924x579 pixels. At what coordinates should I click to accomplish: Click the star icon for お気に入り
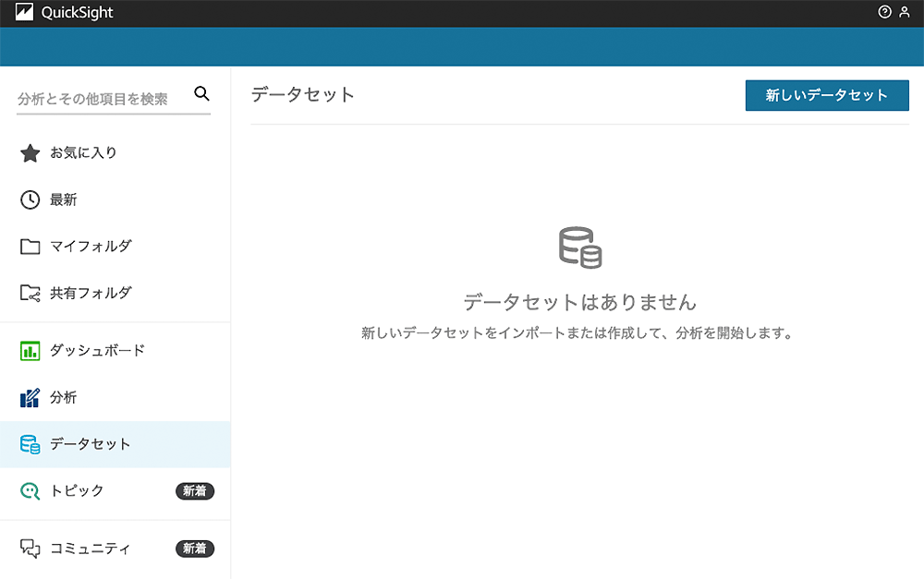click(30, 153)
